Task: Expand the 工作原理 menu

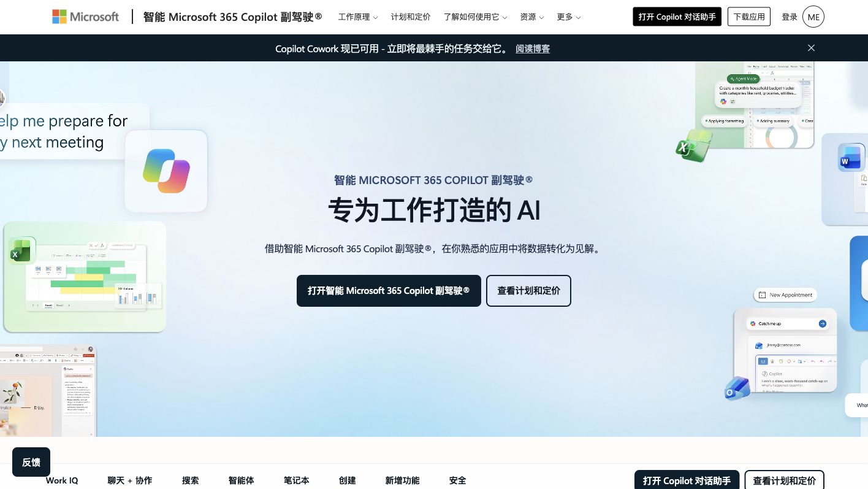Action: tap(358, 17)
